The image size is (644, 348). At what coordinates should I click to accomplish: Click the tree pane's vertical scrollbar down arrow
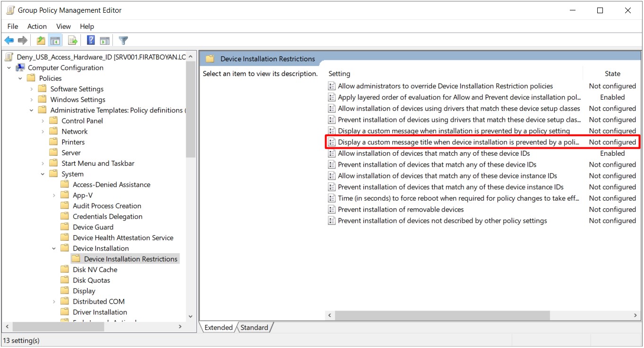(x=190, y=316)
